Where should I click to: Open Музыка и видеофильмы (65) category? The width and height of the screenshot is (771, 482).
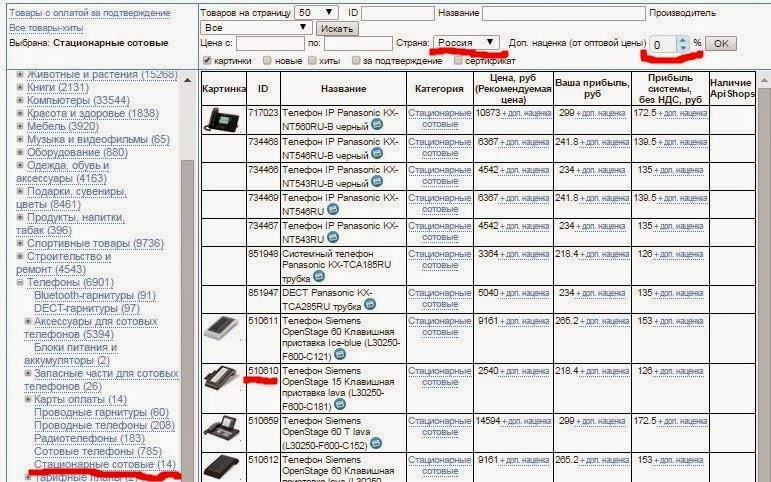(x=98, y=139)
